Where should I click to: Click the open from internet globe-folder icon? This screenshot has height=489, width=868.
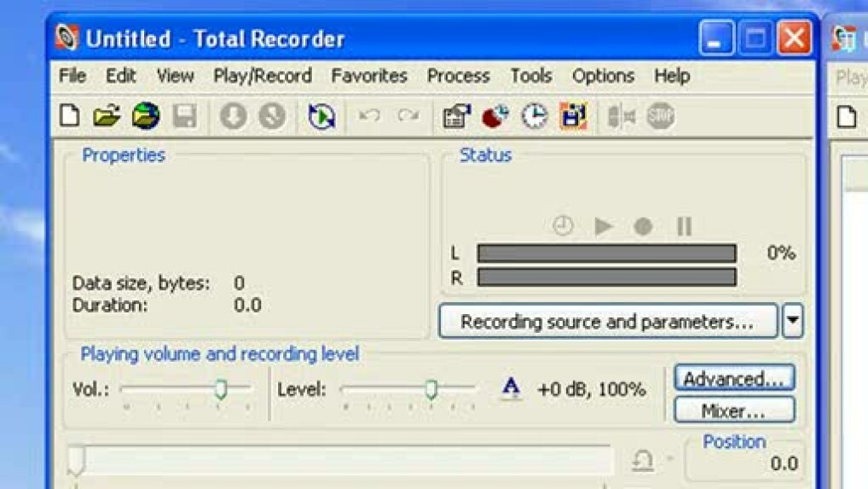point(146,116)
